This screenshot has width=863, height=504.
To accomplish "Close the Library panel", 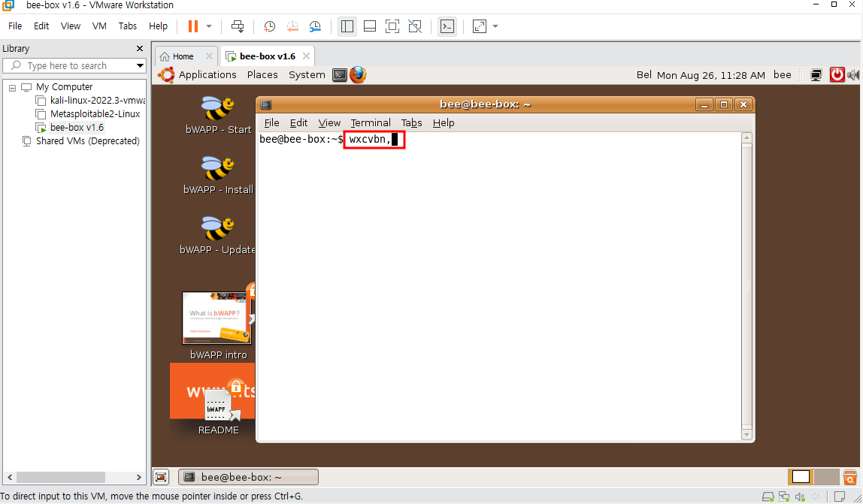I will pyautogui.click(x=140, y=48).
